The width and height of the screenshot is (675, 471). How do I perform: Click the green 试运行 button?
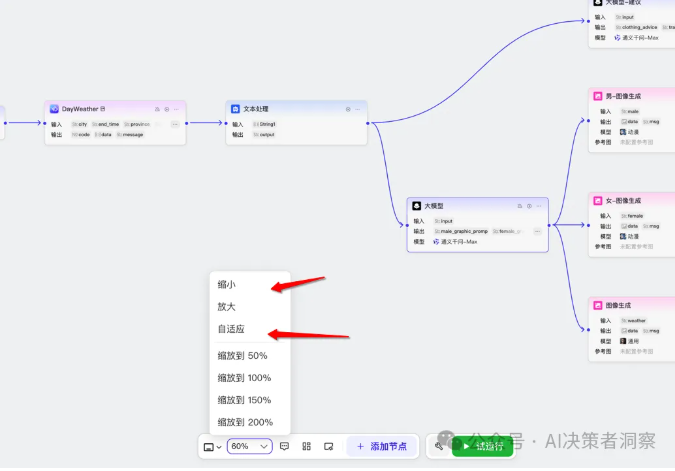pyautogui.click(x=483, y=446)
